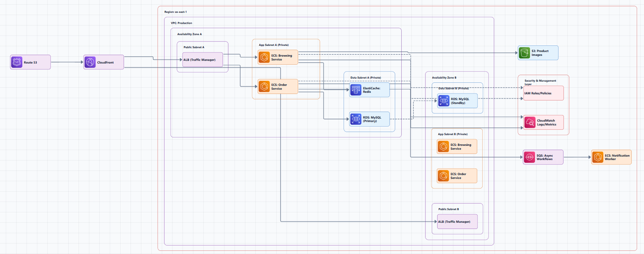Click the 'Availability Zone A' label
This screenshot has height=254, width=644.
190,34
